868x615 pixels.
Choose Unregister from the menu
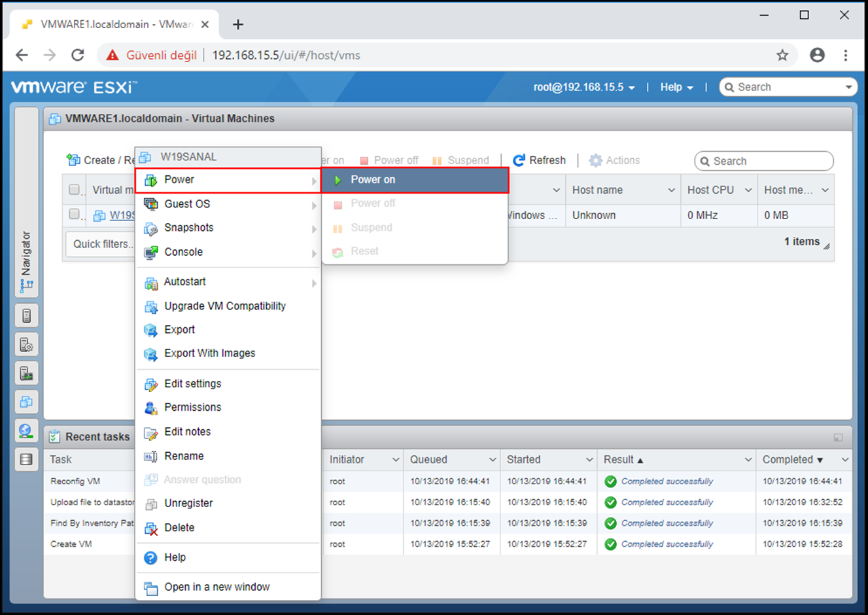tap(228, 503)
